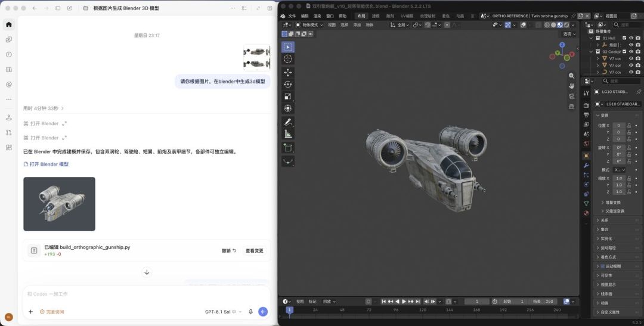Switch perspective/orthographic grid icon in viewport
Screen dimensions: 644x326
click(x=571, y=106)
